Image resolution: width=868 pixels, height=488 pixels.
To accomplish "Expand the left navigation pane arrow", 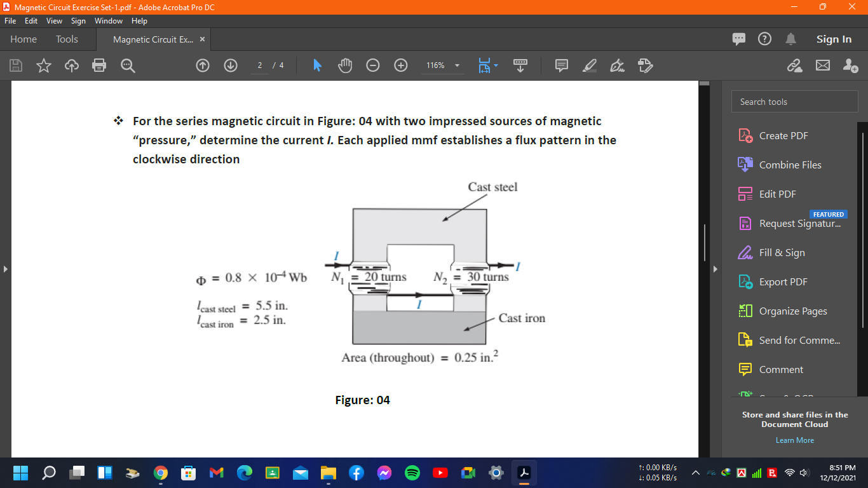I will click(6, 269).
